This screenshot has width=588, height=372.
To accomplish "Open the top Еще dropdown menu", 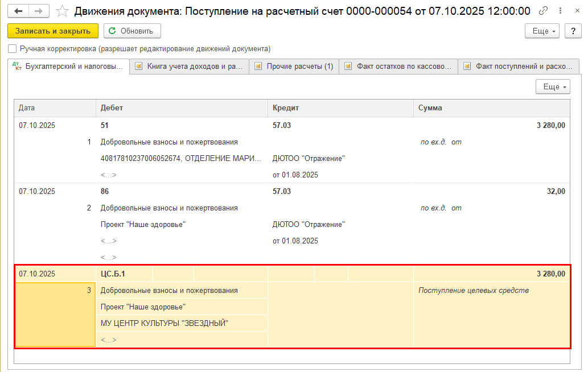I will (x=542, y=31).
